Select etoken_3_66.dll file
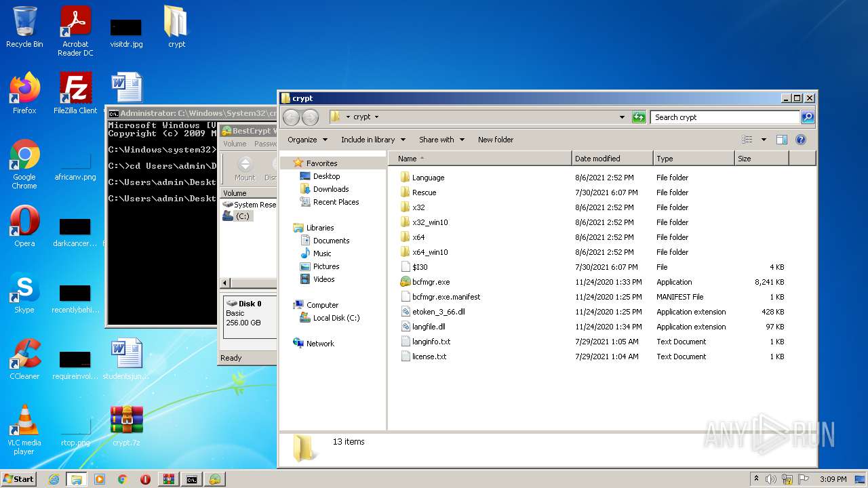This screenshot has width=868, height=488. (x=438, y=312)
